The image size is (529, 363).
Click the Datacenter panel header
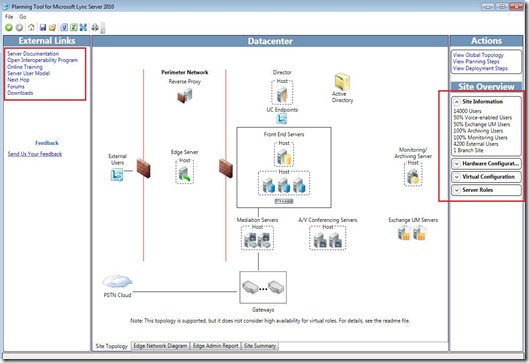click(270, 41)
